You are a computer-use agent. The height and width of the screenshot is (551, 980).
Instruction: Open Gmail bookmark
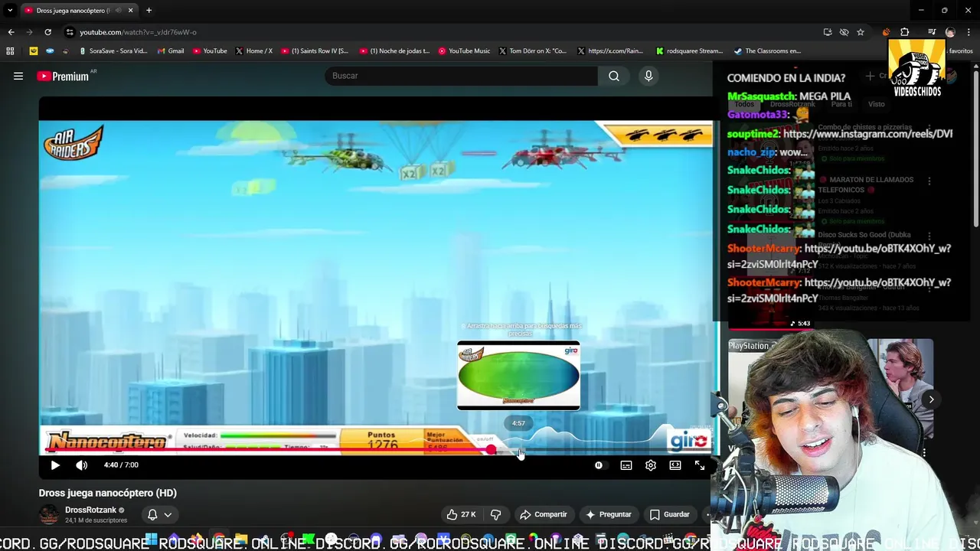171,51
